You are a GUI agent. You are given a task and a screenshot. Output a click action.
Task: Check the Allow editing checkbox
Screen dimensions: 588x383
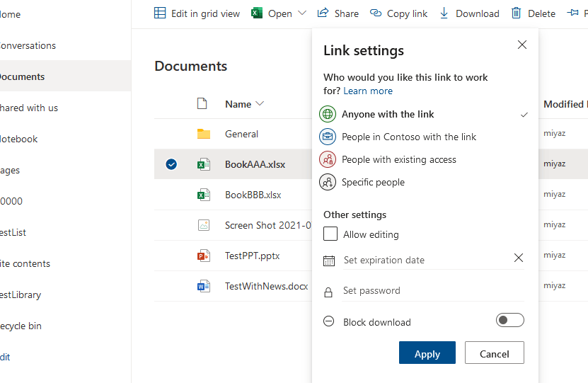[x=330, y=234]
